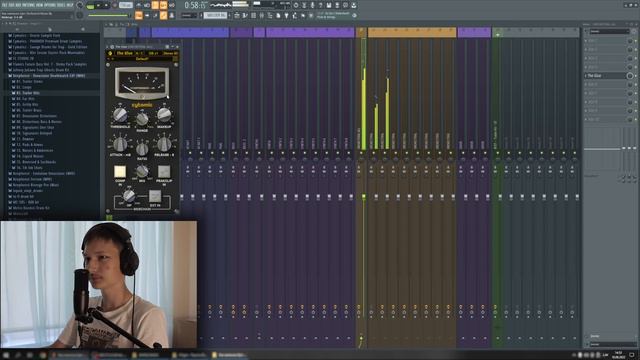Open Slot 1 menu arrow in mixer
Viewport: 640px width, 360px height.
tap(586, 41)
